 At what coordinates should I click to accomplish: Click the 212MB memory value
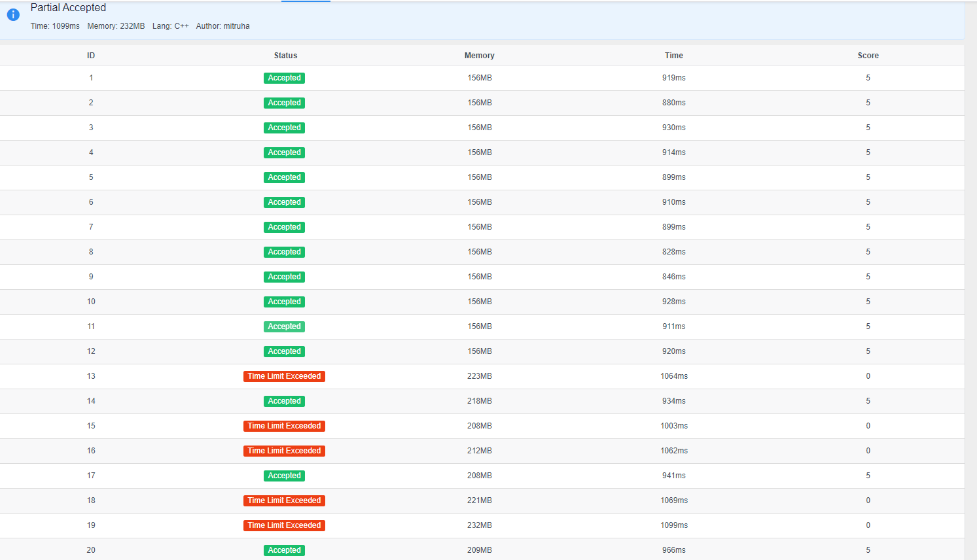click(x=480, y=451)
